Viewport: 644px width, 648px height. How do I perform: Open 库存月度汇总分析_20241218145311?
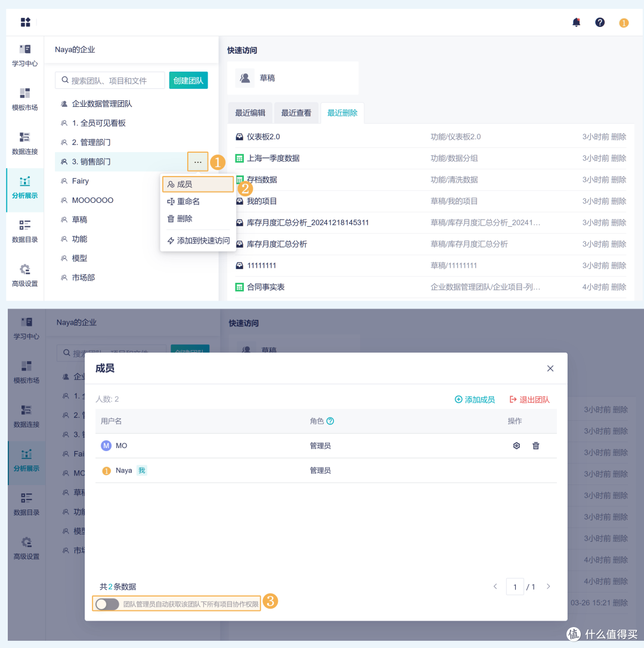(308, 223)
